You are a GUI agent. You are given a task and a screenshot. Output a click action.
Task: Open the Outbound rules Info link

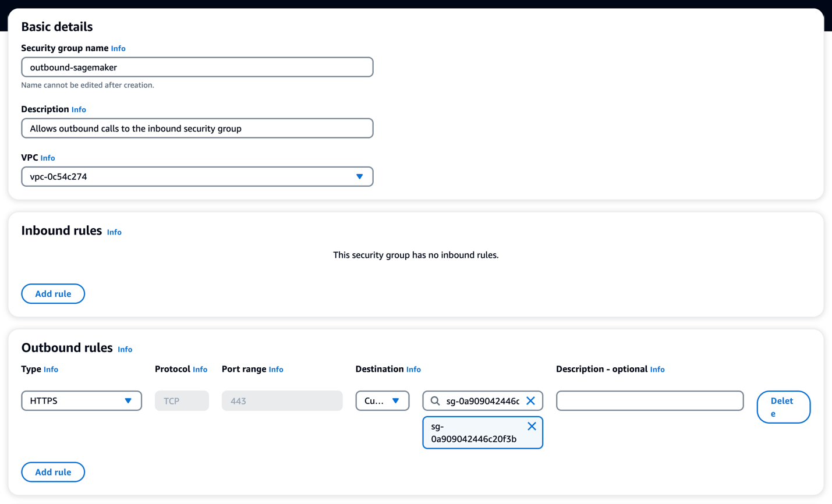pos(125,350)
